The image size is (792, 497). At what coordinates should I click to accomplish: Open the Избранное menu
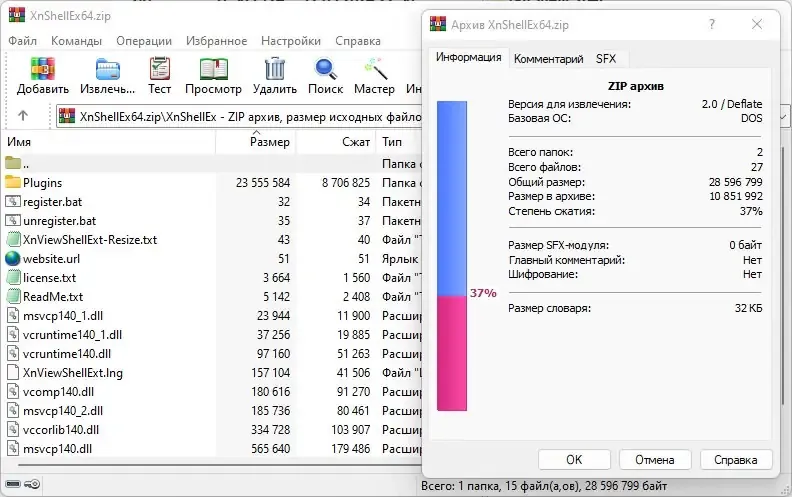[216, 41]
